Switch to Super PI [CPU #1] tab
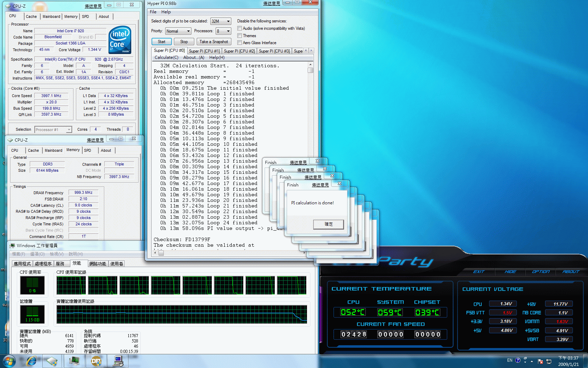 coord(204,51)
